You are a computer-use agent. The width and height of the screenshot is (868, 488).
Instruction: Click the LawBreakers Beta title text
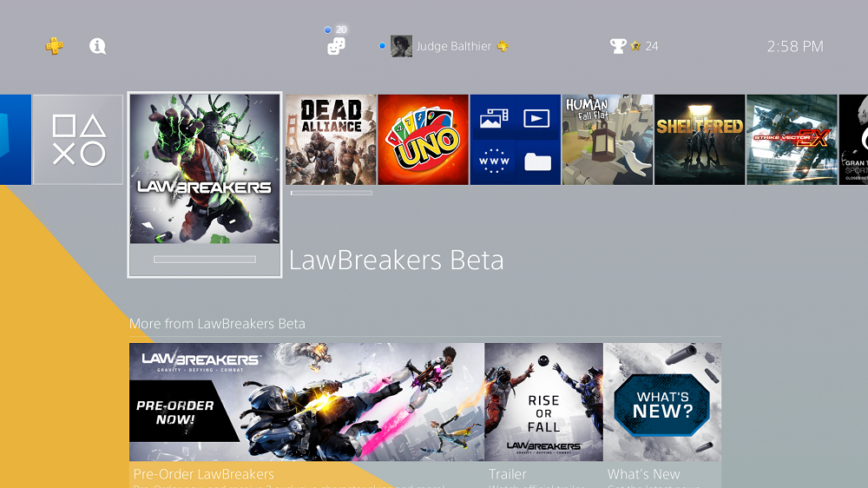pos(397,260)
